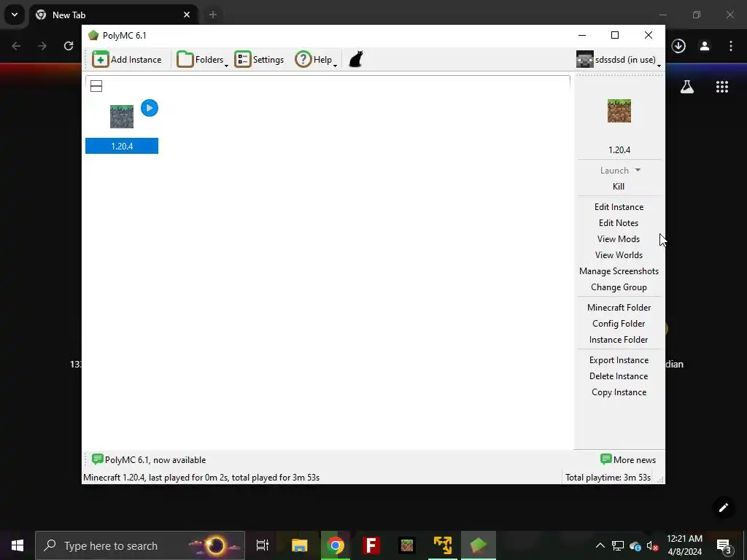Screen dimensions: 747x560
Task: Open Edit Instance
Action: tap(619, 207)
